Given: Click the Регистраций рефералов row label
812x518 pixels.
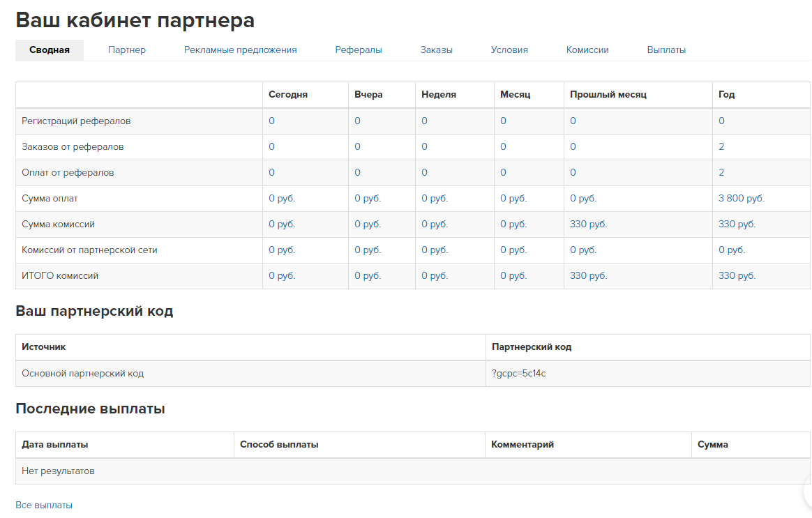Looking at the screenshot, I should [76, 121].
